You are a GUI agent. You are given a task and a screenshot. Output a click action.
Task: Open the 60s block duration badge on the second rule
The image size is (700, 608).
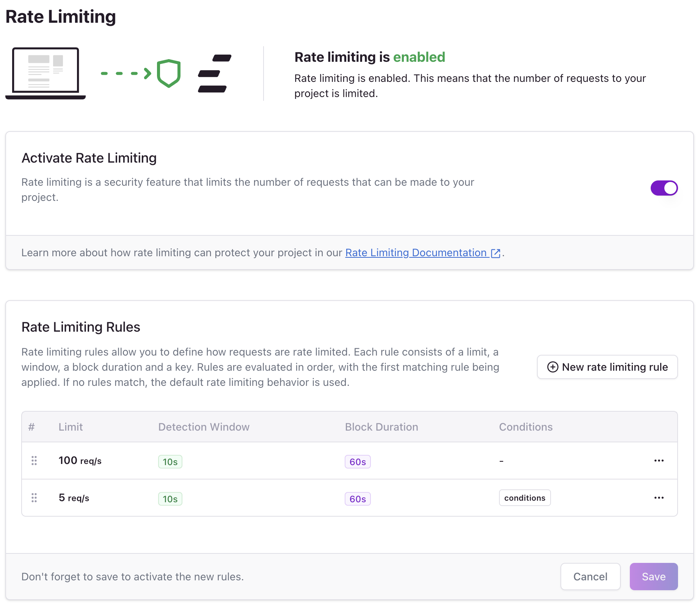pos(357,499)
